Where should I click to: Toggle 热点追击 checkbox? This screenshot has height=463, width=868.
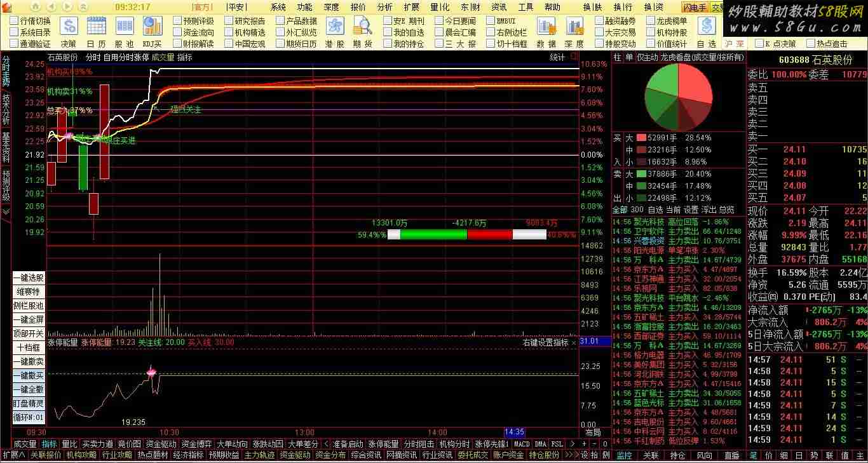click(810, 44)
